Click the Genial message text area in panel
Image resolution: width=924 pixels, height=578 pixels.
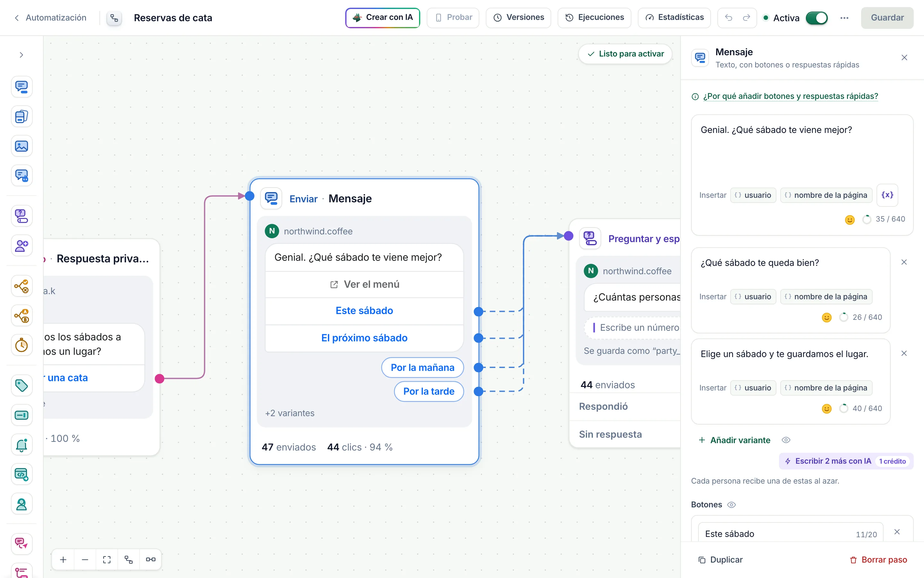coord(802,151)
